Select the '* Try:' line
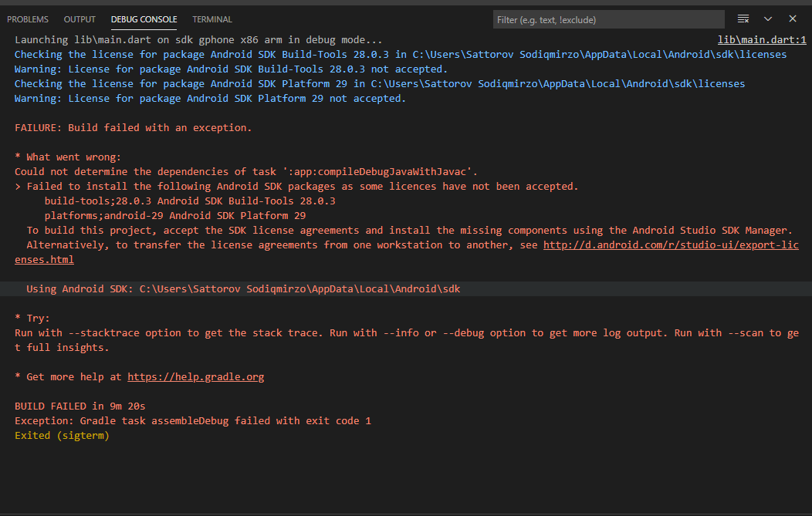Image resolution: width=812 pixels, height=516 pixels. tap(32, 319)
